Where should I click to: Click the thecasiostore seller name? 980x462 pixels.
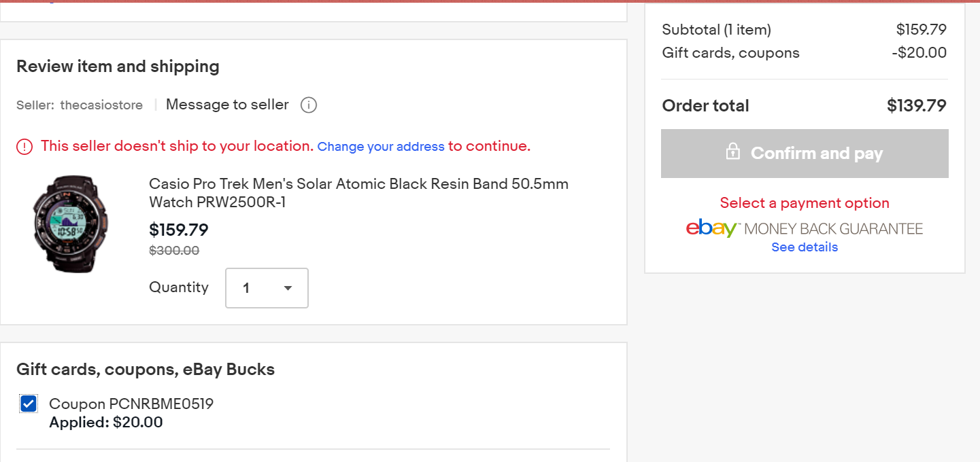(101, 105)
